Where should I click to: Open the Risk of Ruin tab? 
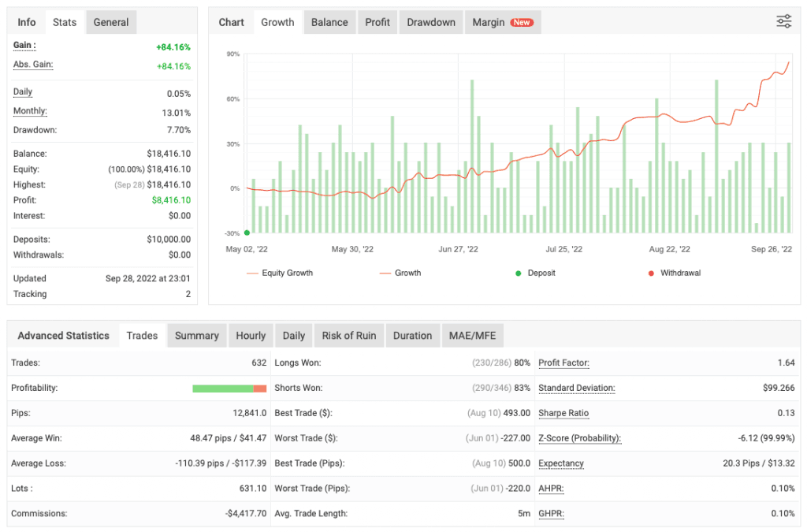pos(348,335)
